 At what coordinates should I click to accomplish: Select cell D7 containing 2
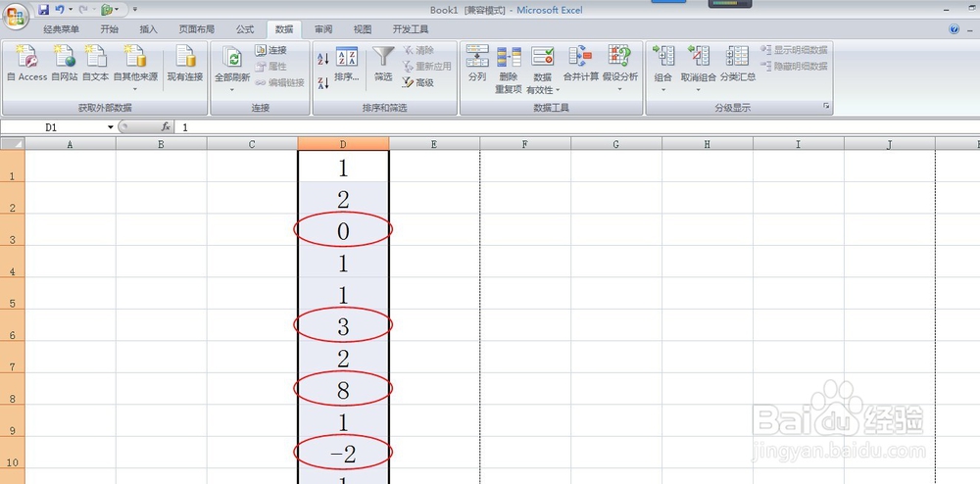pos(343,357)
